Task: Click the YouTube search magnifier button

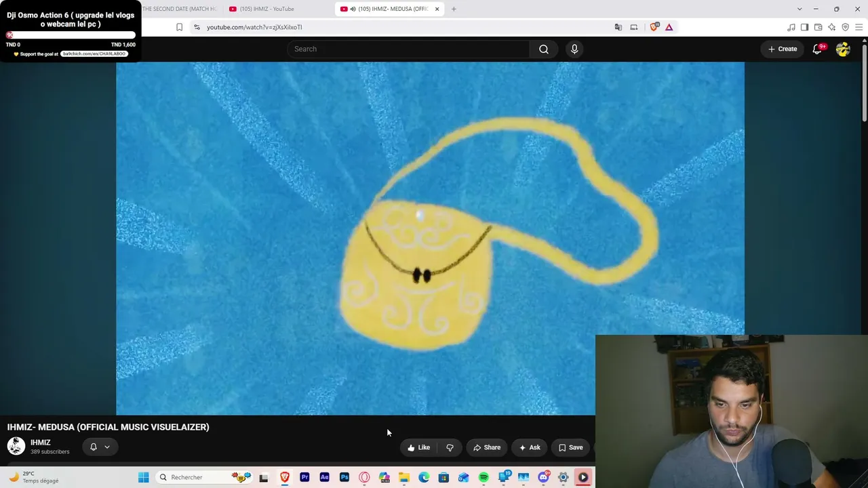Action: (x=544, y=49)
